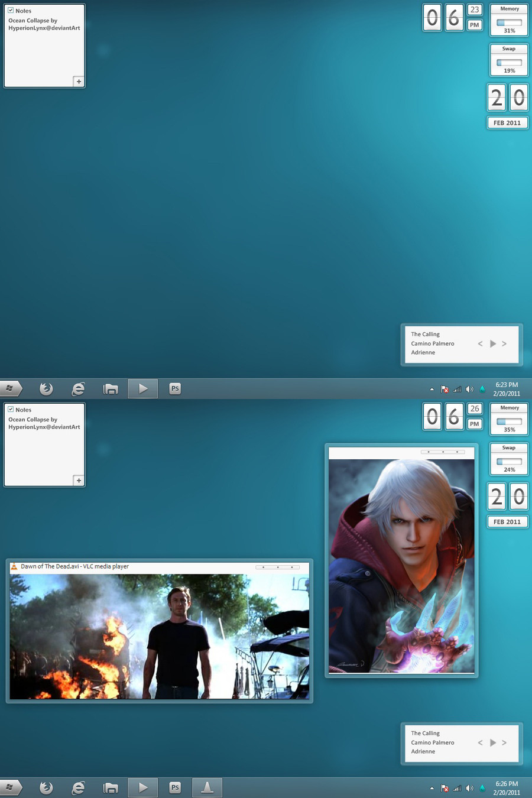Click the volume speaker beside the 6:23 PM clock
The image size is (532, 798).
[469, 389]
